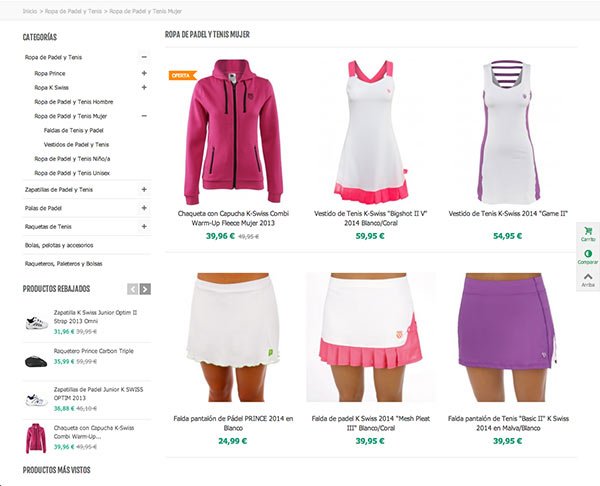Open Zapatilla K Swiss Junior Optim II link
The height and width of the screenshot is (486, 600).
coord(95,317)
